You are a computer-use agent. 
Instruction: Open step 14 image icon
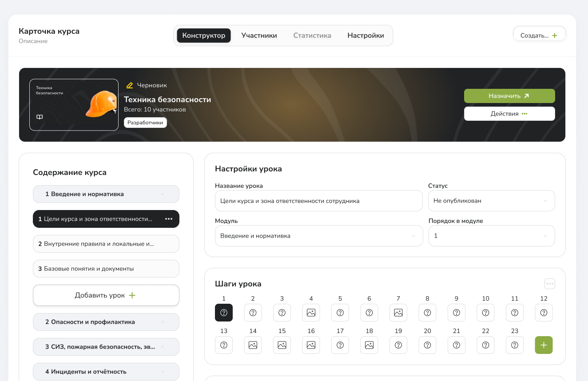[x=253, y=345]
